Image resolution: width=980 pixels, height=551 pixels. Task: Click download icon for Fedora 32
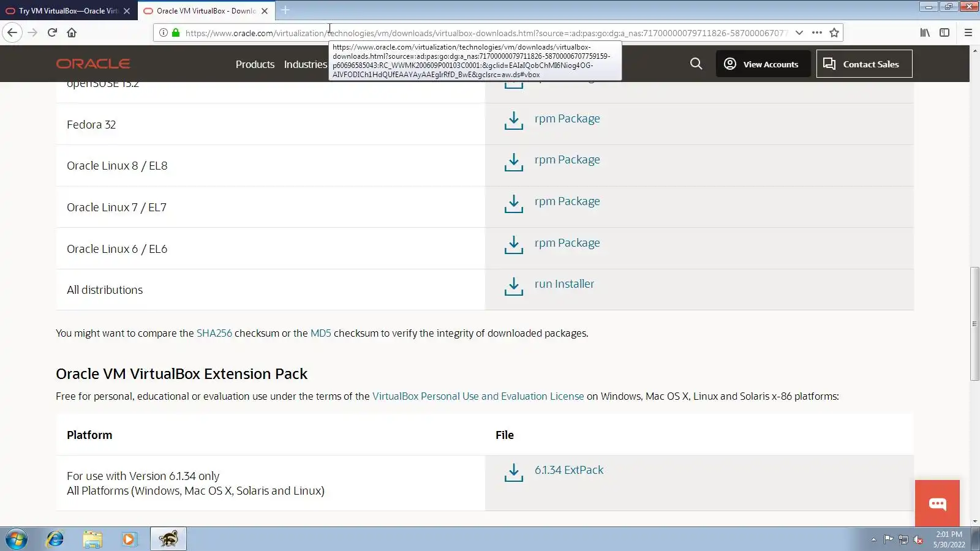tap(514, 121)
